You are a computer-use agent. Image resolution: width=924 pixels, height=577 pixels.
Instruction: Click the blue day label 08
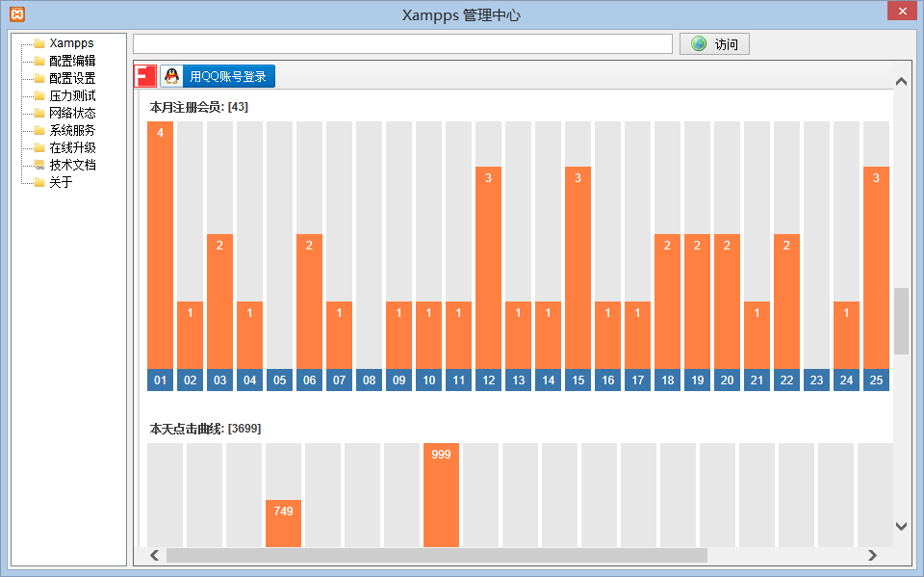click(369, 380)
